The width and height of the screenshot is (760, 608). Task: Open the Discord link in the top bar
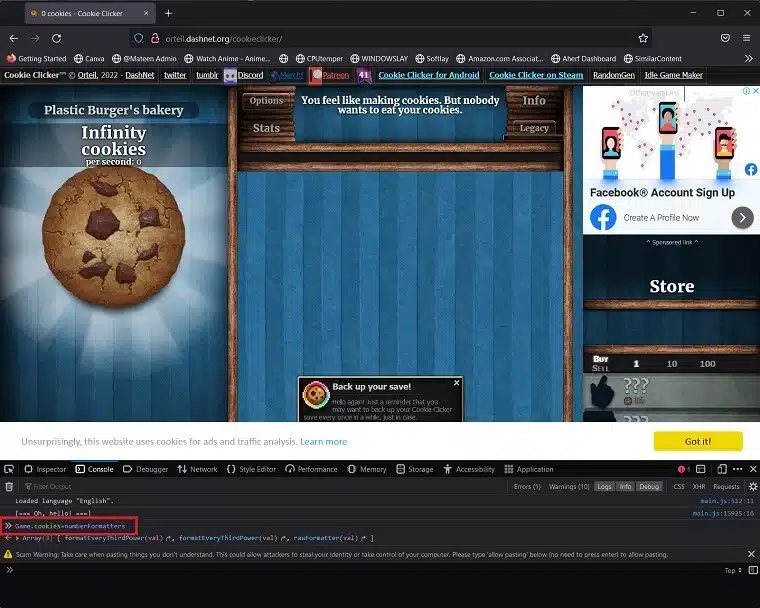tap(250, 75)
